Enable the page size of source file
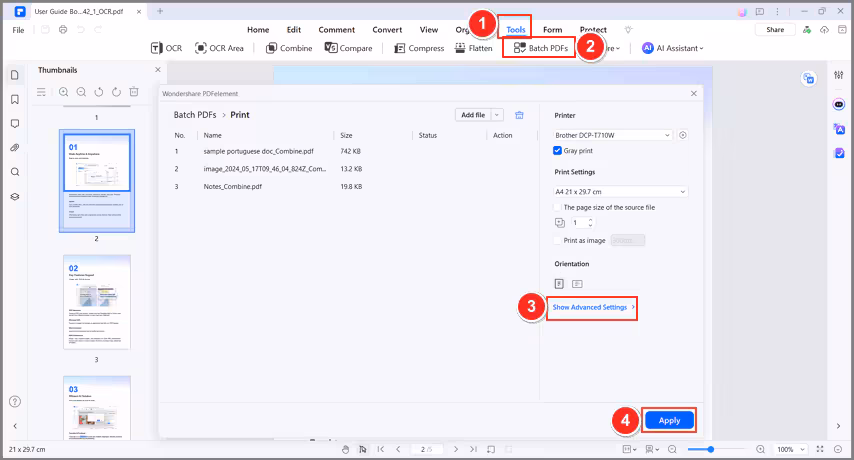 558,207
